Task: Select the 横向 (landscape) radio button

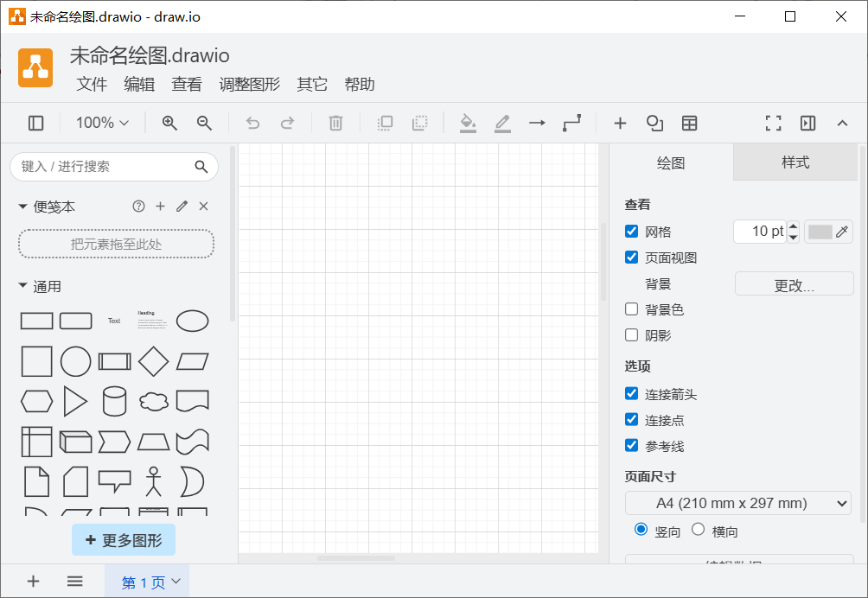Action: click(698, 531)
